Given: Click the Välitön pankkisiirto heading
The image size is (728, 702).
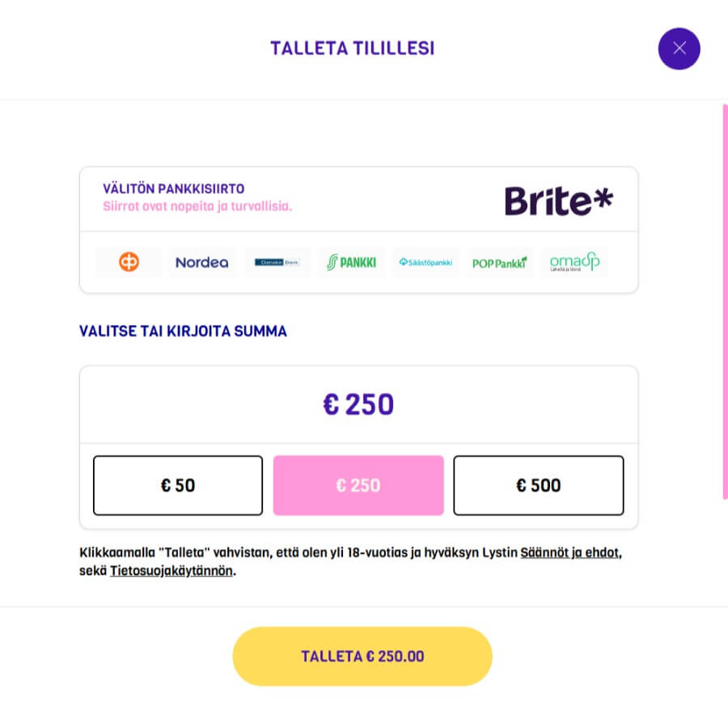Looking at the screenshot, I should [x=173, y=189].
